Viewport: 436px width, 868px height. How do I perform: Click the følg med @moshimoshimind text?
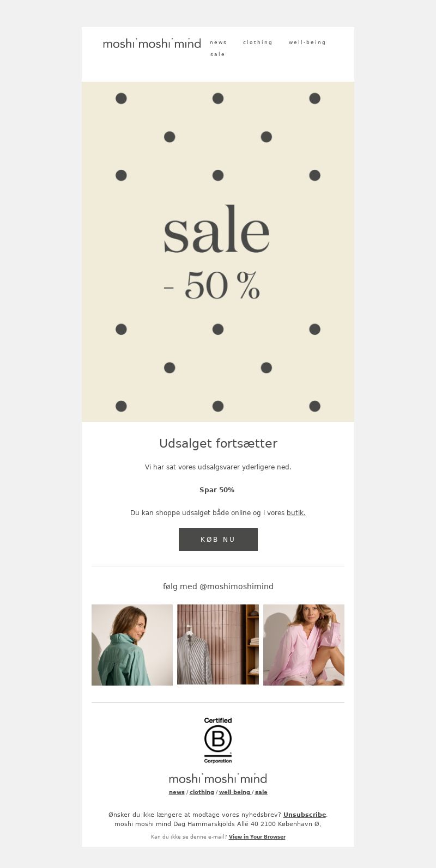pyautogui.click(x=218, y=586)
